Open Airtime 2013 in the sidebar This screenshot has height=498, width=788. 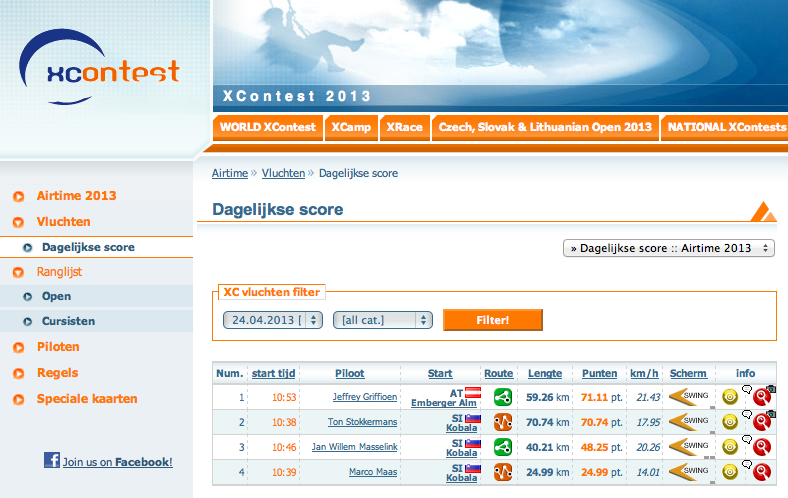76,195
